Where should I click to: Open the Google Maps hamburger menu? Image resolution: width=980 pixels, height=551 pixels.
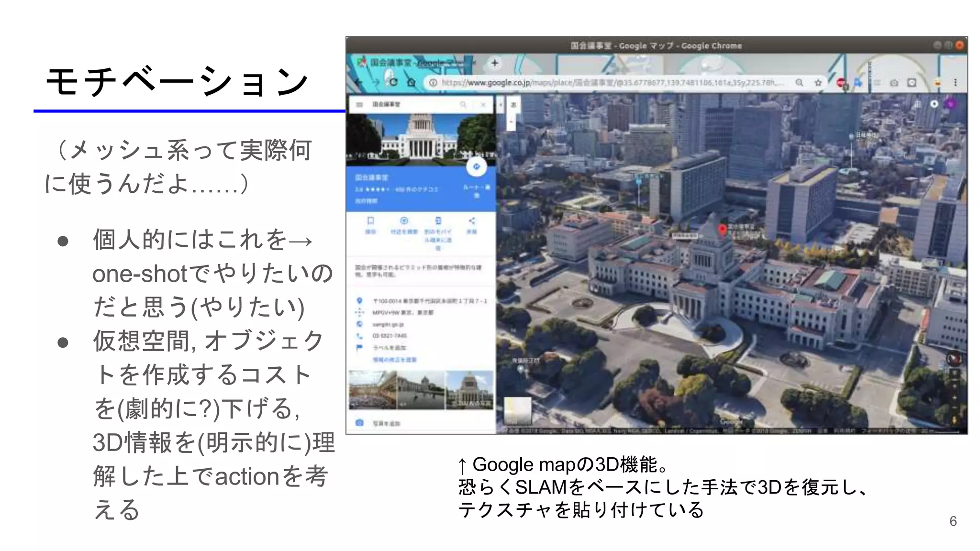[x=360, y=104]
